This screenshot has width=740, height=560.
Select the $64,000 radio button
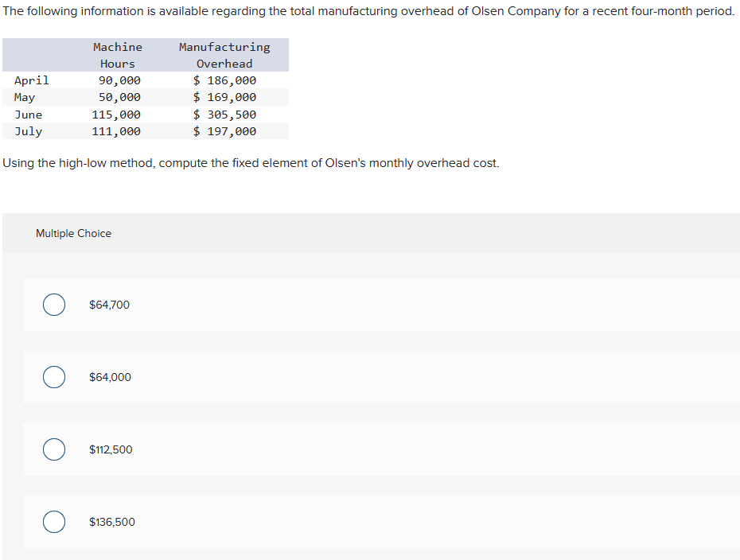[53, 377]
